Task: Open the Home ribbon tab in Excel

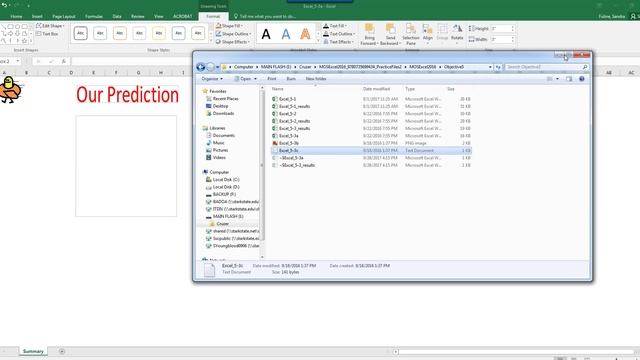Action: click(16, 16)
